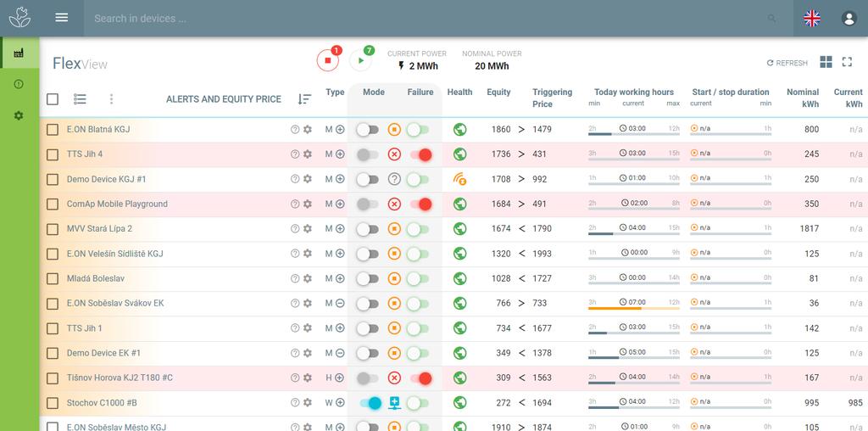The image size is (868, 431).
Task: Expand type plus icon for TTS Jih 1
Action: point(340,328)
